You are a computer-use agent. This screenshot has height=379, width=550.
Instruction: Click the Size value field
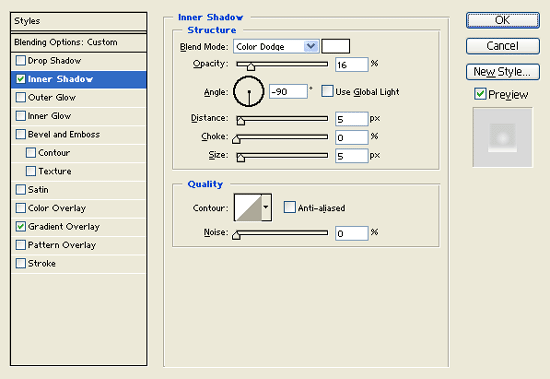tap(351, 156)
